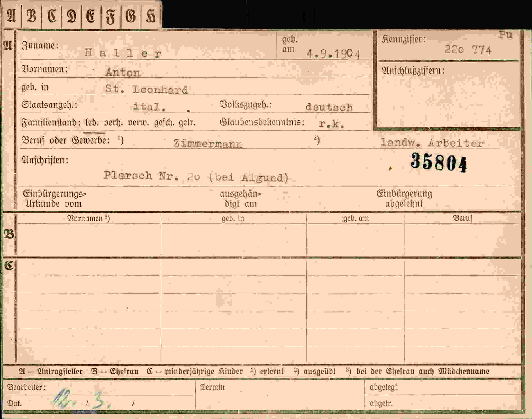532x419 pixels.
Task: Click learned profession 'Zimmermann'
Action: tap(208, 144)
